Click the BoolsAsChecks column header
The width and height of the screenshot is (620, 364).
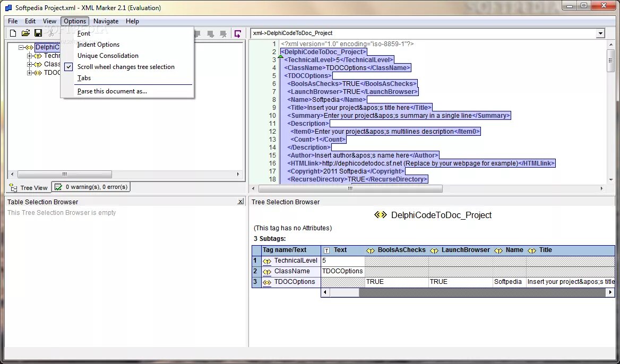(x=397, y=250)
